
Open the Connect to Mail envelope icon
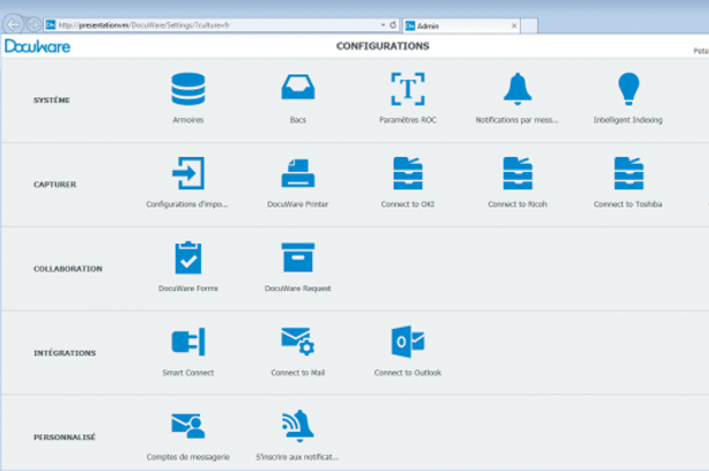(x=298, y=342)
